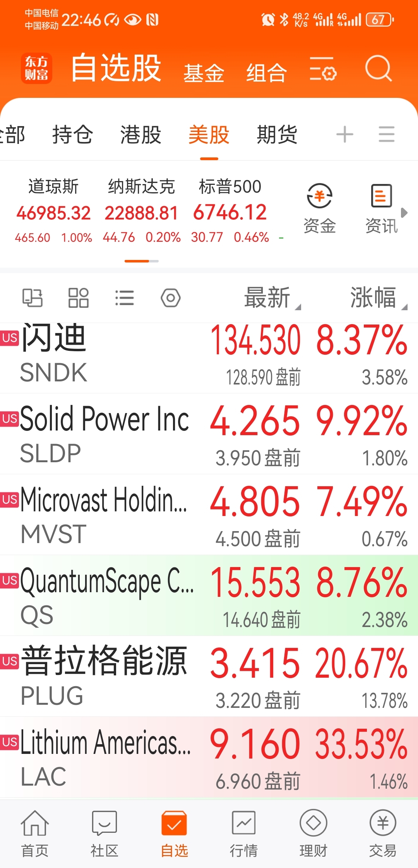Open watchlist settings list-gear icon

click(x=323, y=69)
